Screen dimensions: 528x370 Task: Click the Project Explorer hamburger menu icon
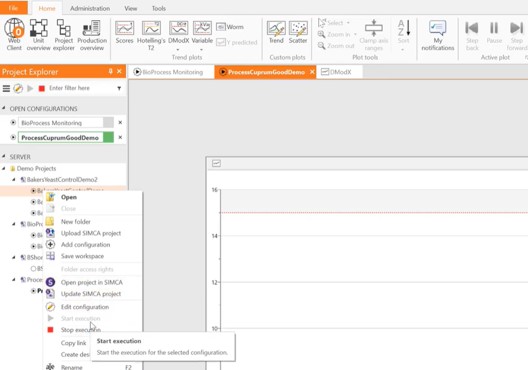pos(6,89)
